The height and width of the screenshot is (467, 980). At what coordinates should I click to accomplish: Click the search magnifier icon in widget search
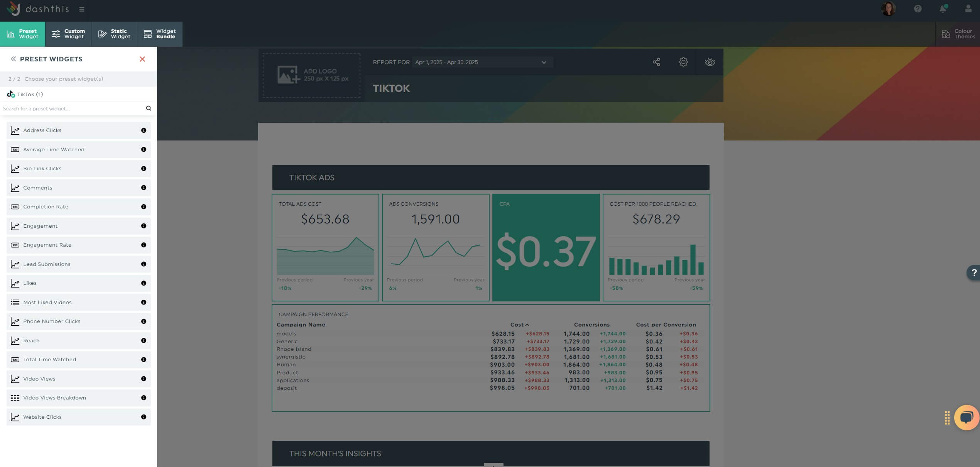click(x=149, y=108)
